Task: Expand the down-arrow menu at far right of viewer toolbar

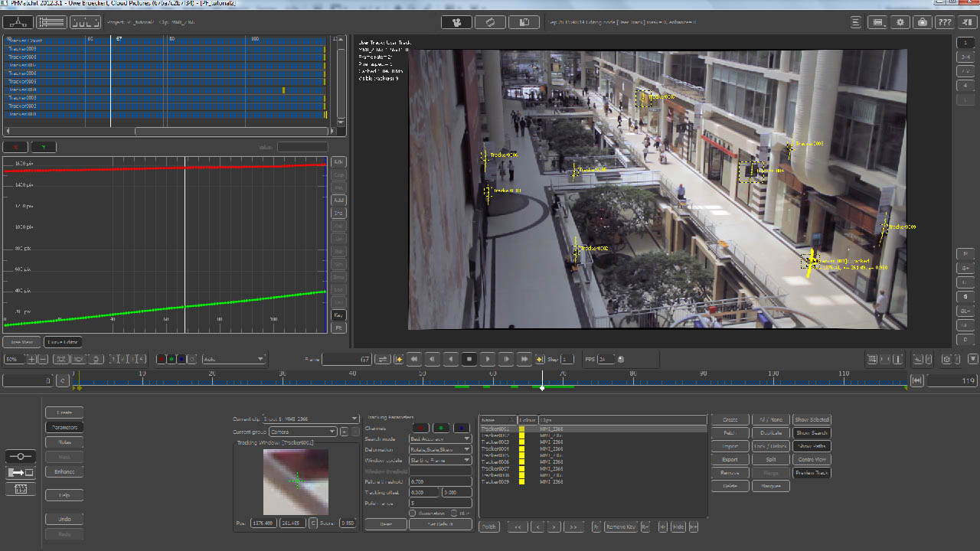Action: pyautogui.click(x=973, y=359)
